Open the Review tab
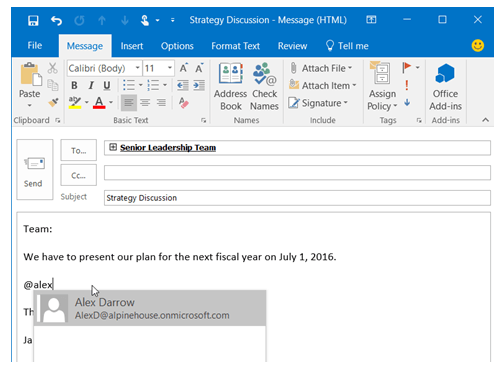The height and width of the screenshot is (375, 504). [292, 46]
